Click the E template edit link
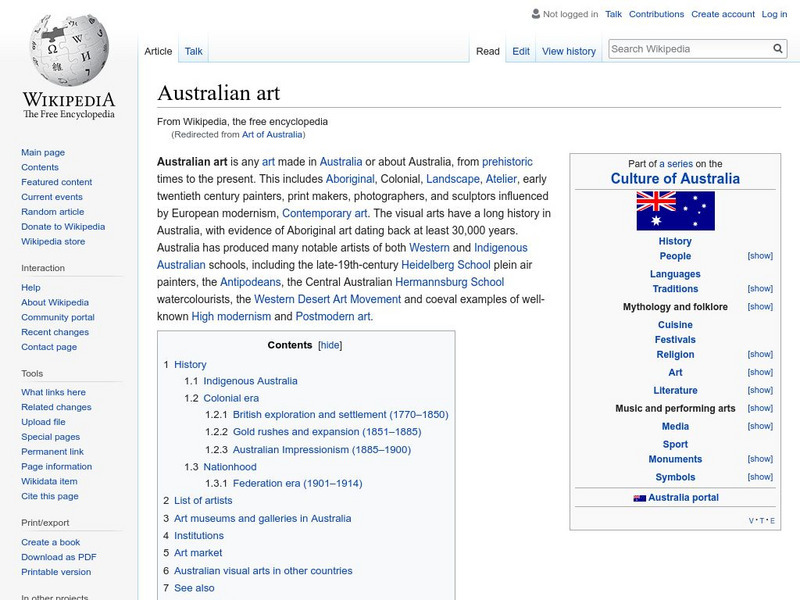 [x=772, y=521]
